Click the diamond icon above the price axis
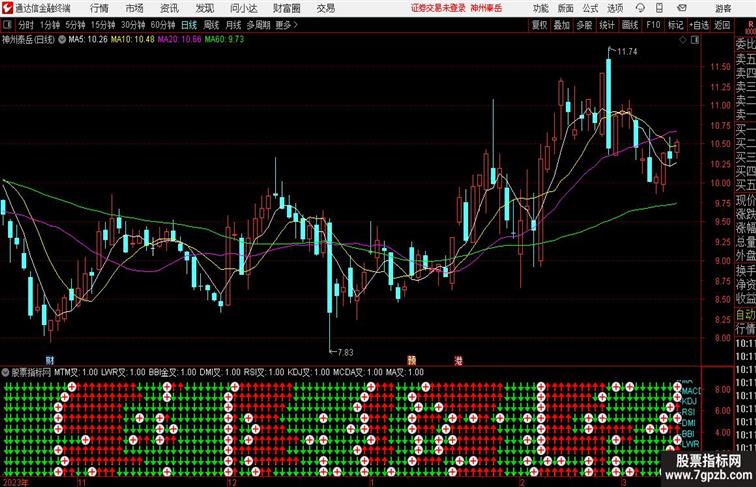This screenshot has width=756, height=487. pyautogui.click(x=683, y=40)
